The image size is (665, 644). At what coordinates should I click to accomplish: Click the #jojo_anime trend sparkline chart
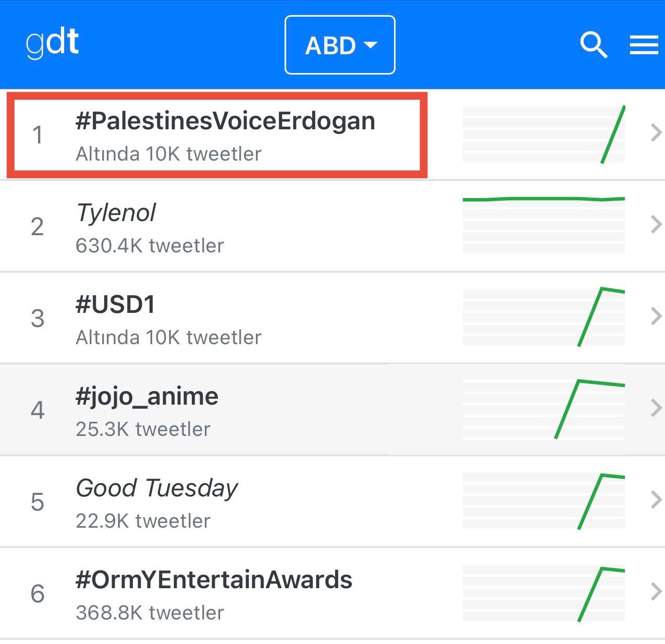click(x=544, y=408)
